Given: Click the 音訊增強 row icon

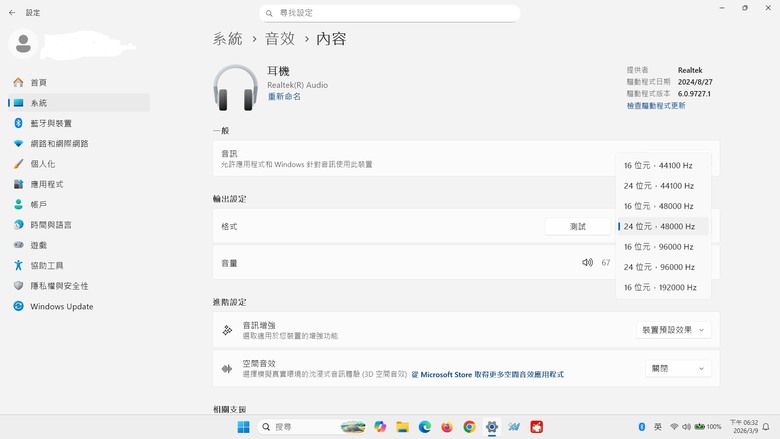Looking at the screenshot, I should pyautogui.click(x=227, y=330).
